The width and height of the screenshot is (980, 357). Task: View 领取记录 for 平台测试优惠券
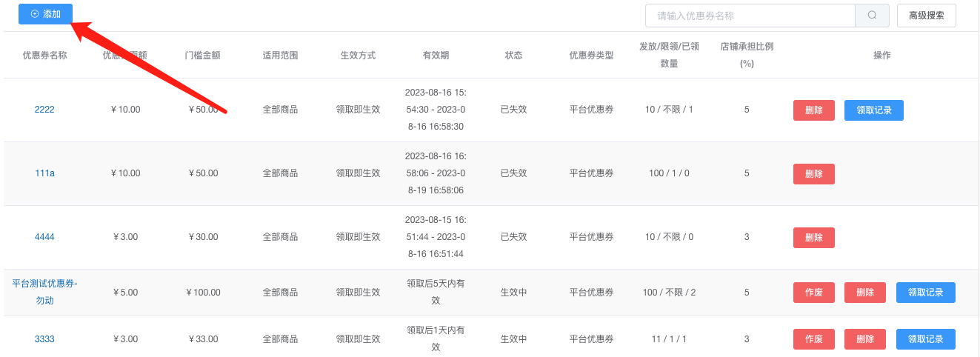(925, 293)
